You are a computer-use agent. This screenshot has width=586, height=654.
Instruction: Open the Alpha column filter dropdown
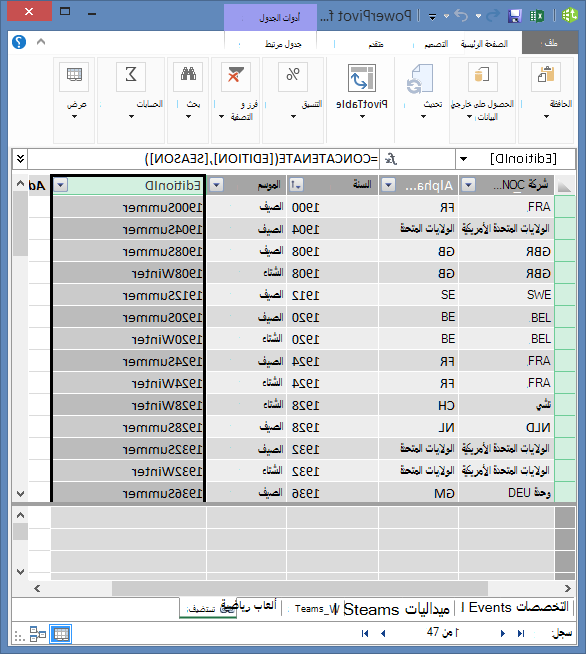tap(388, 185)
